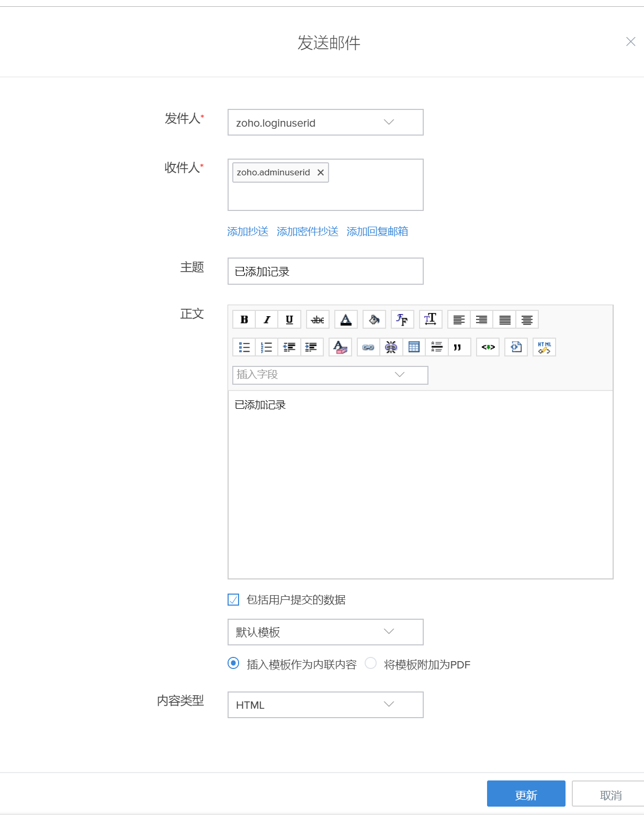Screen dimensions: 644x815
Task: Insert a table into the body
Action: pyautogui.click(x=414, y=347)
